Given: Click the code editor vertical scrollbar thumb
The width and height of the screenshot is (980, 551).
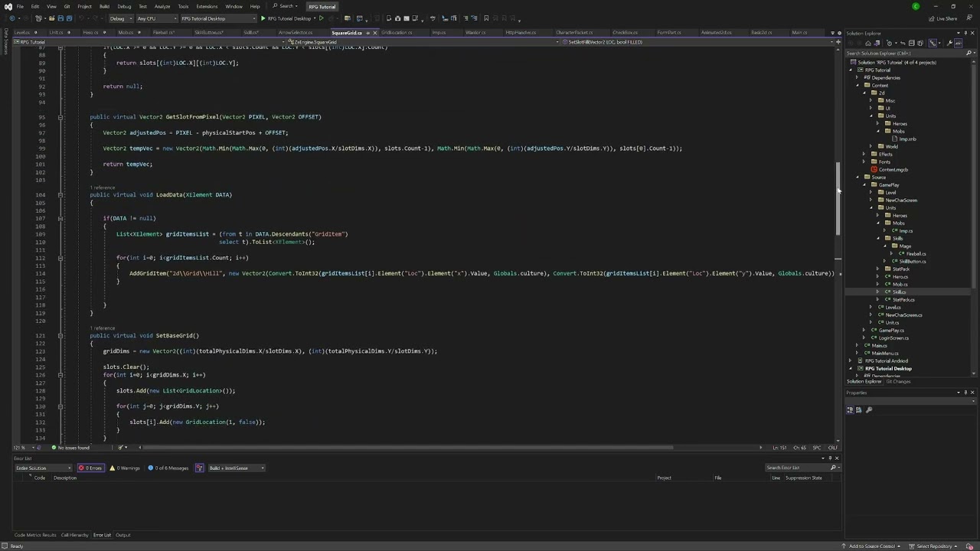Looking at the screenshot, I should tap(838, 199).
